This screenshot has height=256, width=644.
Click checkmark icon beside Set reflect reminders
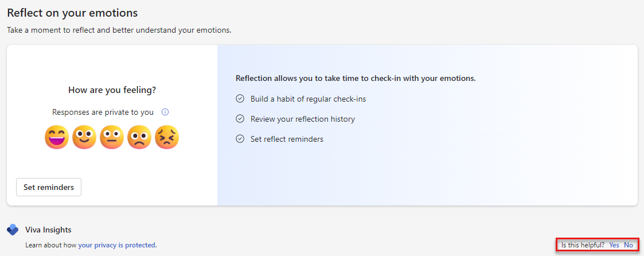240,139
